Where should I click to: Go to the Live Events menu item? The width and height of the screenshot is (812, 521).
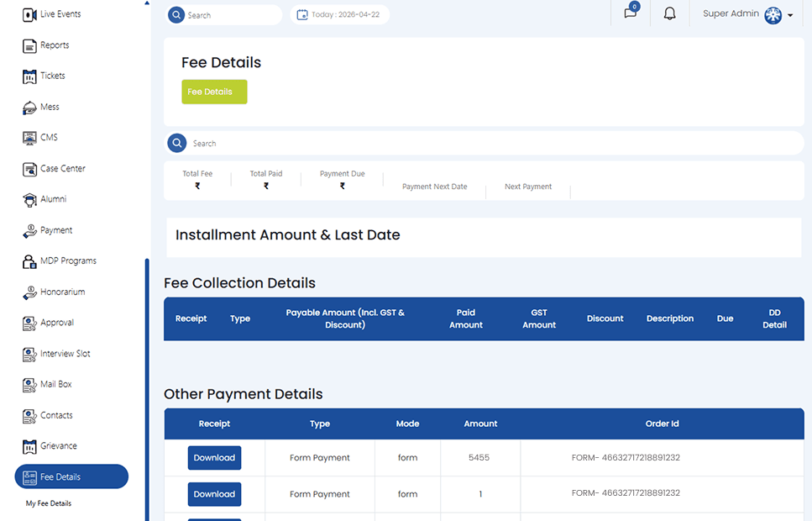pos(60,14)
